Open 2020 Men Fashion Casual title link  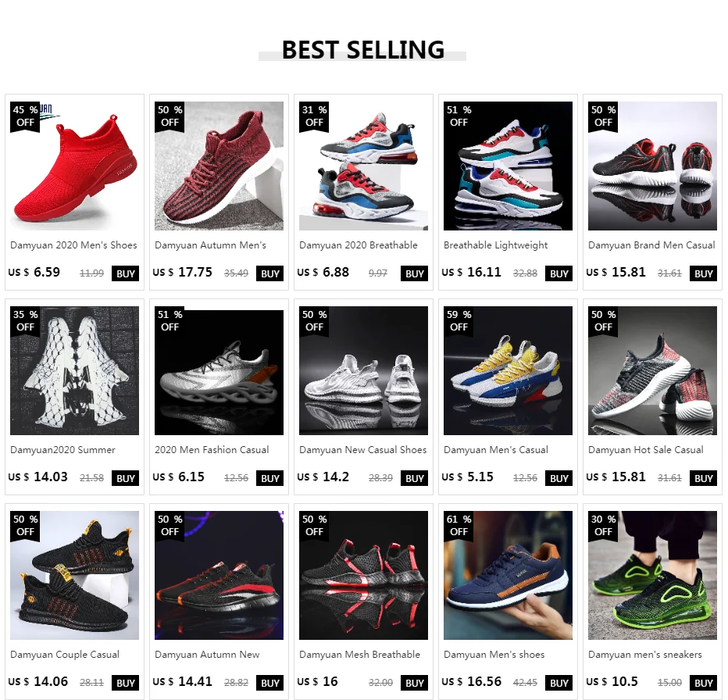click(212, 450)
